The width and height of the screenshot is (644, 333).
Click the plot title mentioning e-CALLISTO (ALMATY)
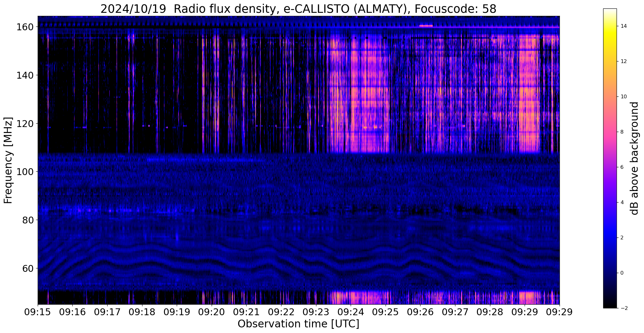[298, 9]
